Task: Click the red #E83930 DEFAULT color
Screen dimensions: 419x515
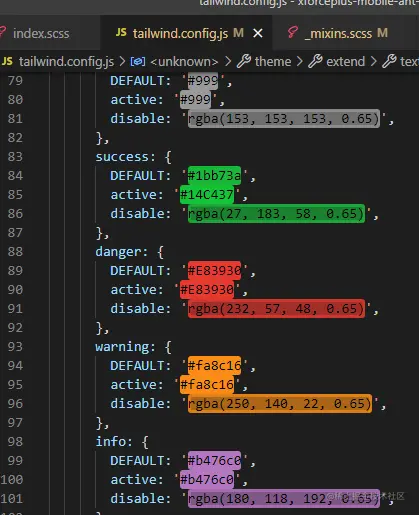Action: tap(214, 271)
